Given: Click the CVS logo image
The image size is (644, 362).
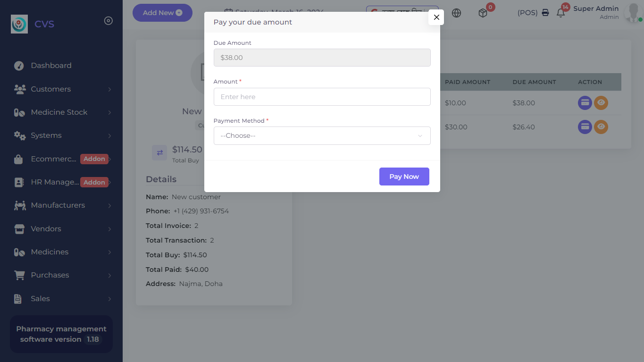Looking at the screenshot, I should coord(19,24).
